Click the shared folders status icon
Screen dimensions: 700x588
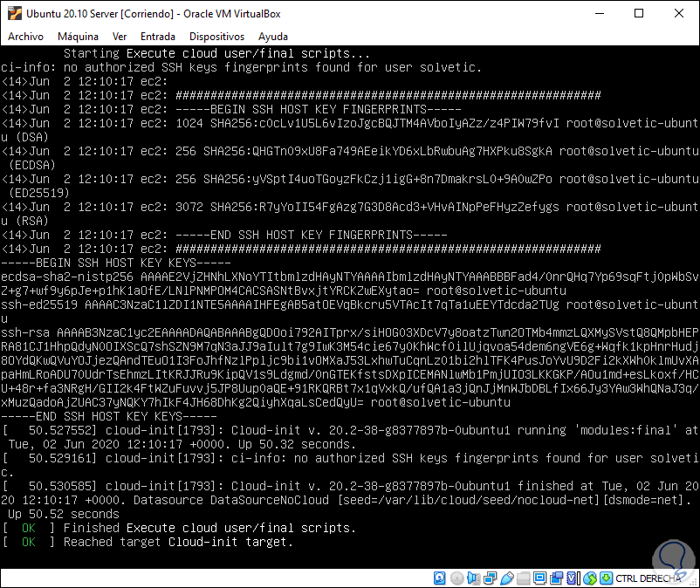[x=523, y=578]
